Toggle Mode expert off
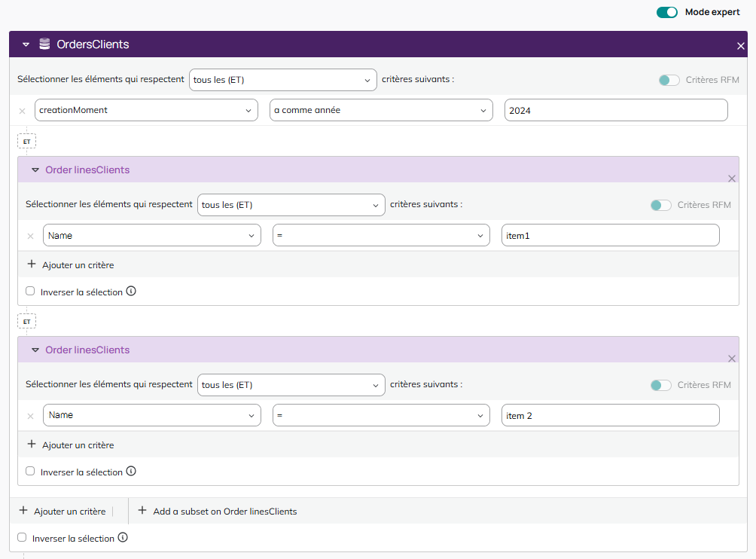This screenshot has width=756, height=559. 667,12
